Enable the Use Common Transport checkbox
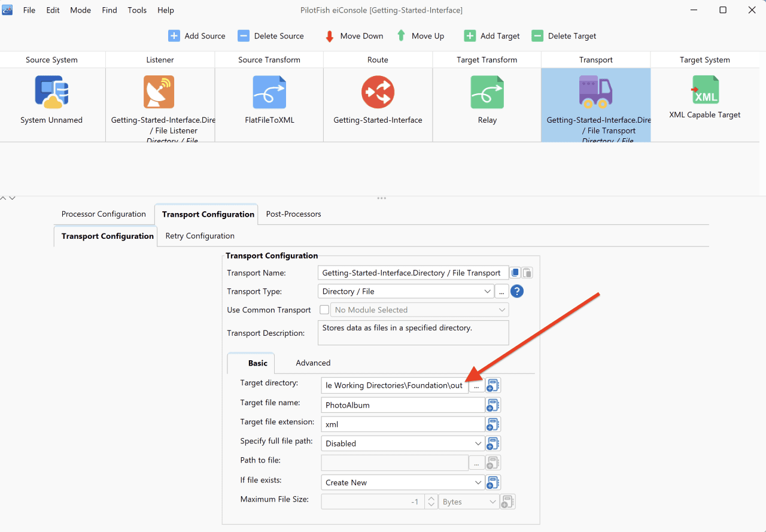Image resolution: width=766 pixels, height=532 pixels. tap(324, 310)
